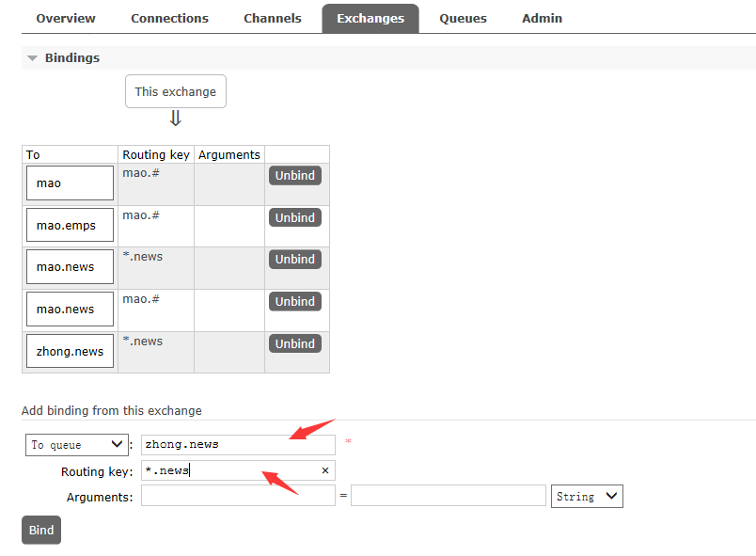Screen dimensions: 756x556
Task: Focus the queue name input field
Action: (x=238, y=445)
